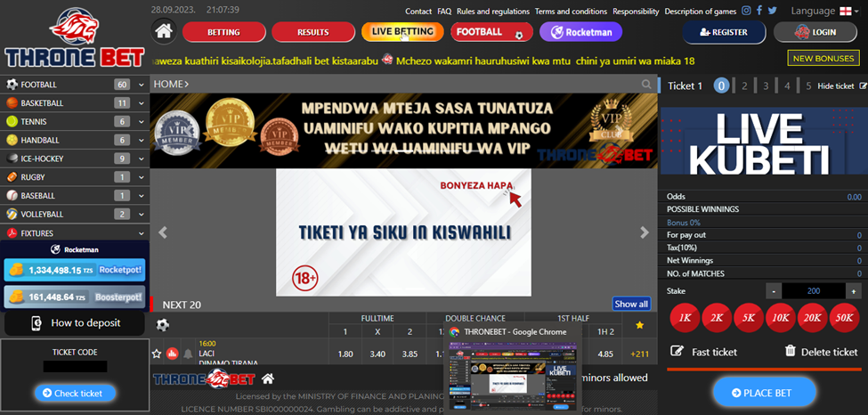
Task: Click the Stake amount input field
Action: pyautogui.click(x=813, y=291)
